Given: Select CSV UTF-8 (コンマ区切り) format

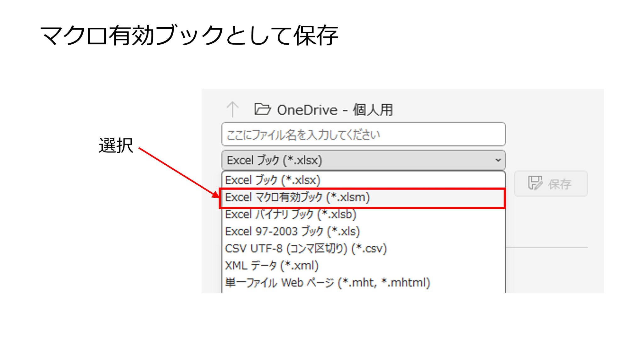Looking at the screenshot, I should (x=306, y=248).
